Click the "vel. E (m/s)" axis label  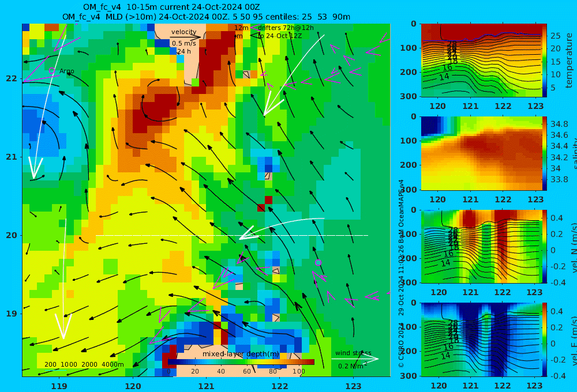574,342
